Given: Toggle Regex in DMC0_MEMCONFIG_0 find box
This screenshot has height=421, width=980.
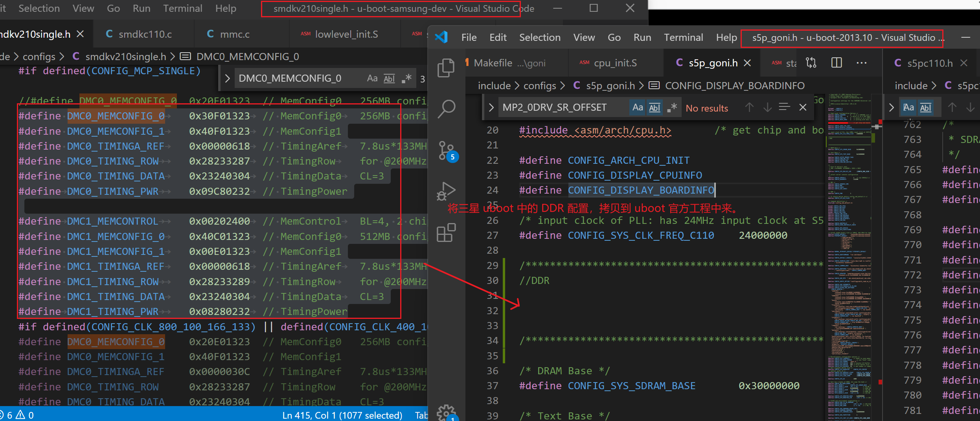Looking at the screenshot, I should coord(406,78).
